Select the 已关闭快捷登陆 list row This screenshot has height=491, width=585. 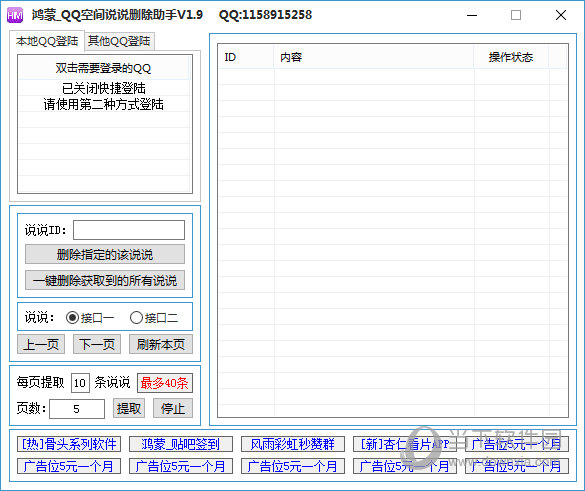click(x=104, y=88)
